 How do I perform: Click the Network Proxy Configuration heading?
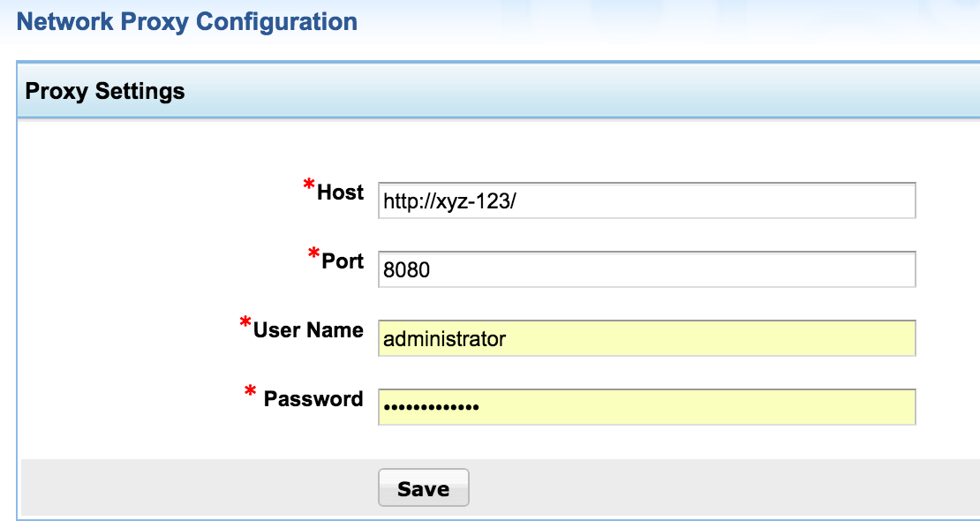[187, 22]
